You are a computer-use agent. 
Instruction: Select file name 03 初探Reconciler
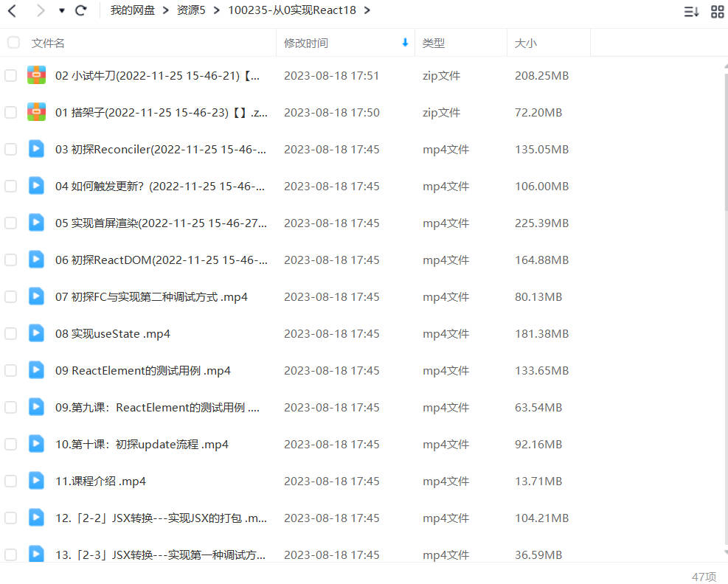[x=161, y=150]
